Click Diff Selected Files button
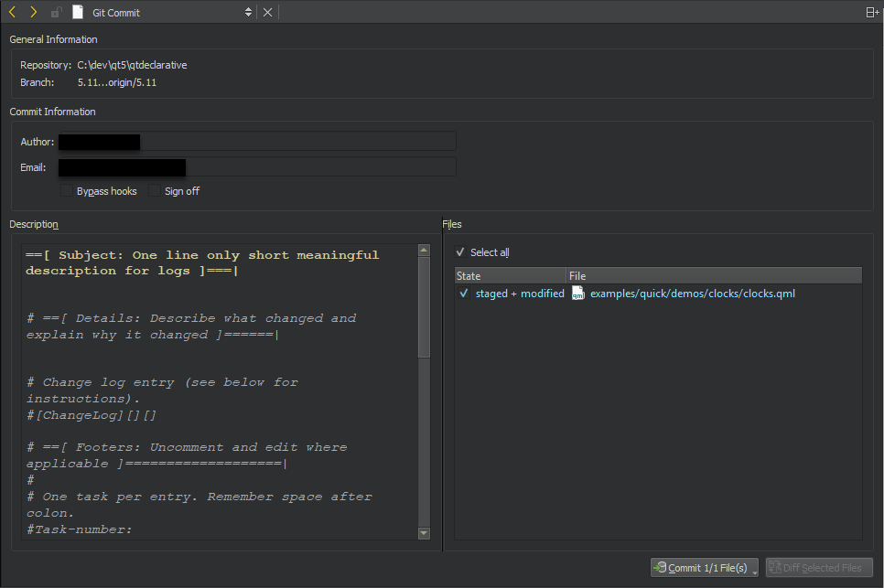 pos(819,568)
